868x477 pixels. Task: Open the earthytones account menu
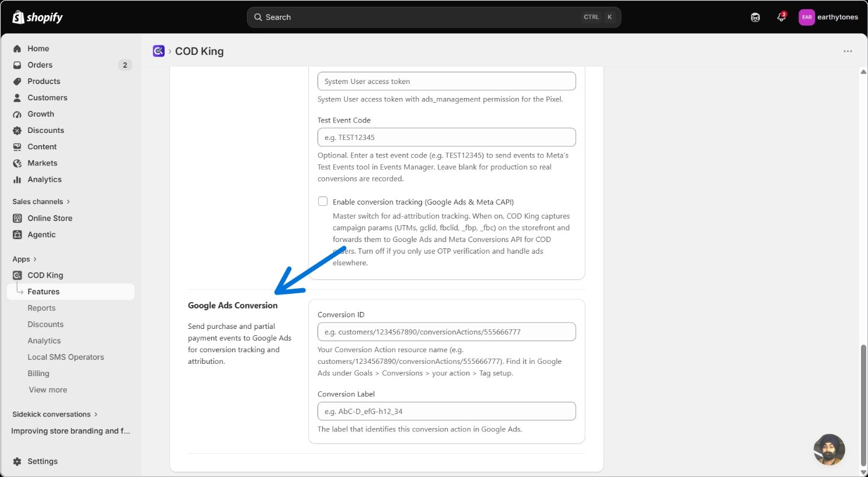pos(828,17)
